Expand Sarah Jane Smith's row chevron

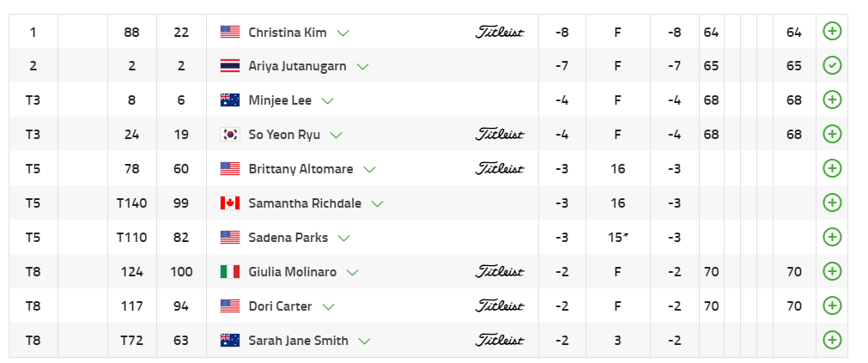click(365, 342)
